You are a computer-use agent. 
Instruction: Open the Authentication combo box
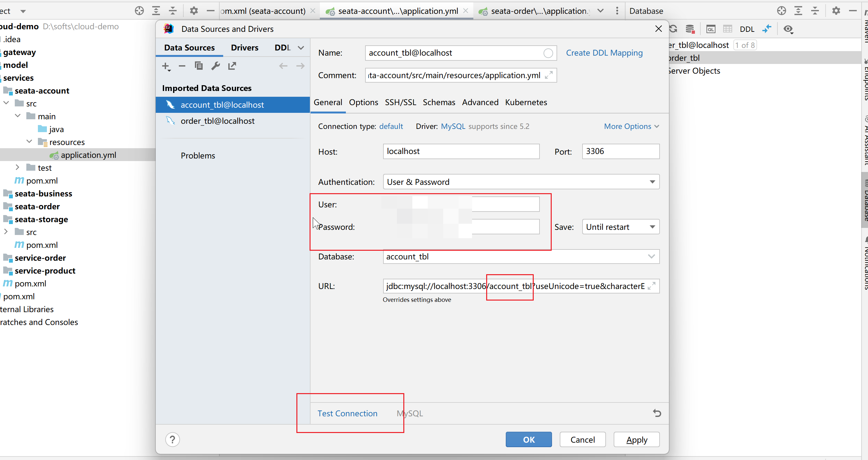pyautogui.click(x=521, y=182)
